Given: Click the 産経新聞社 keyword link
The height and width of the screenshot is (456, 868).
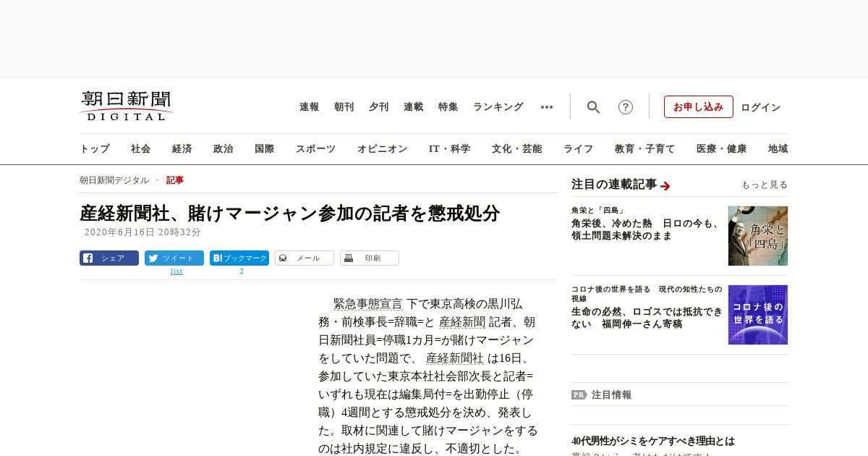Looking at the screenshot, I should tap(455, 358).
